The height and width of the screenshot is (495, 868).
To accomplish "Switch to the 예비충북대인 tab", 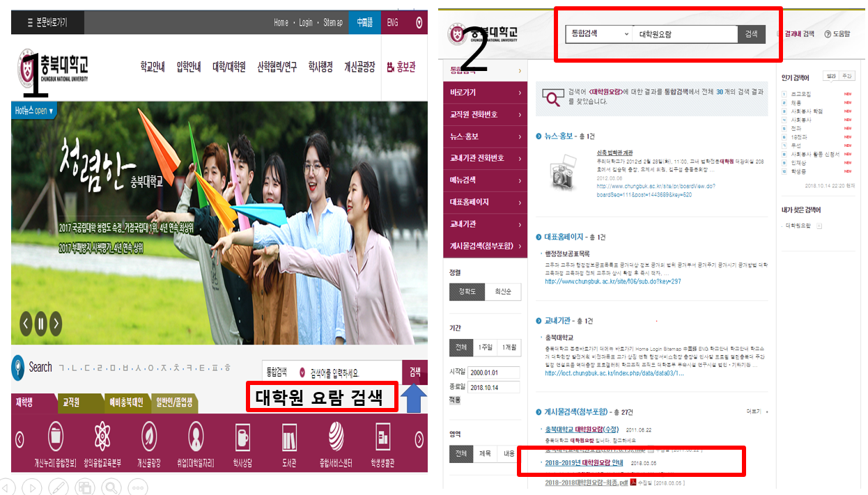I will click(x=126, y=402).
